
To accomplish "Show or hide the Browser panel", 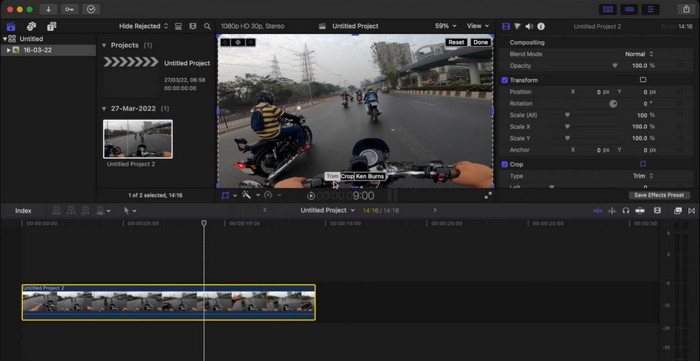I will [608, 9].
